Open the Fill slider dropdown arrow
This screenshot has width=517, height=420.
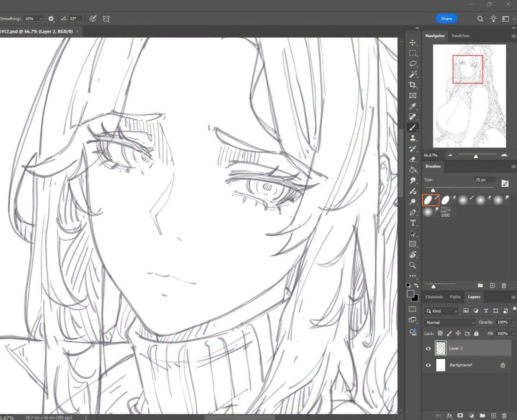point(513,333)
